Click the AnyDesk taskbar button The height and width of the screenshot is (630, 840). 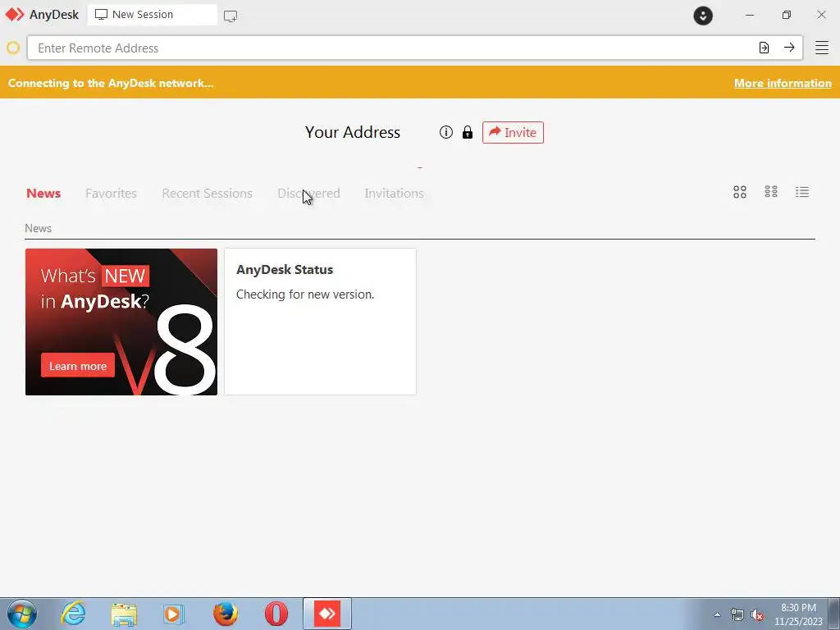point(327,614)
